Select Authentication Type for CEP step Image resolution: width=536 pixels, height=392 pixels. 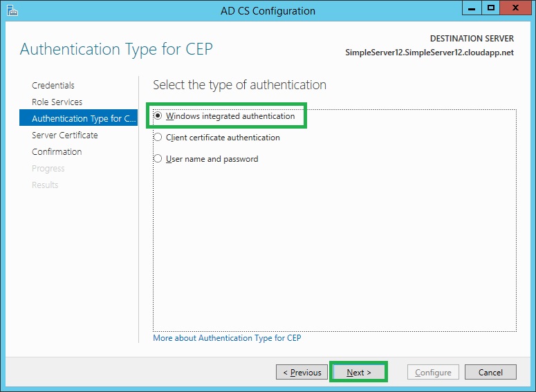click(x=78, y=119)
